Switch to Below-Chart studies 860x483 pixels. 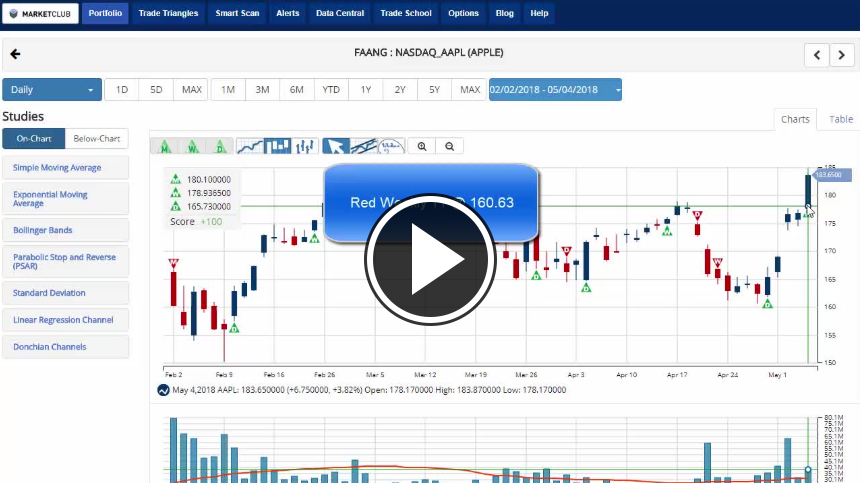pyautogui.click(x=97, y=139)
